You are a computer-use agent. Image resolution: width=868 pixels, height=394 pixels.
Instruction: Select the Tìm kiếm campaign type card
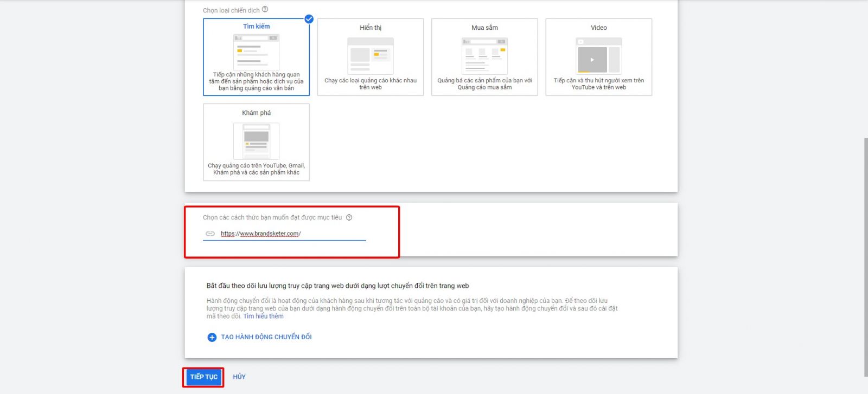coord(256,57)
